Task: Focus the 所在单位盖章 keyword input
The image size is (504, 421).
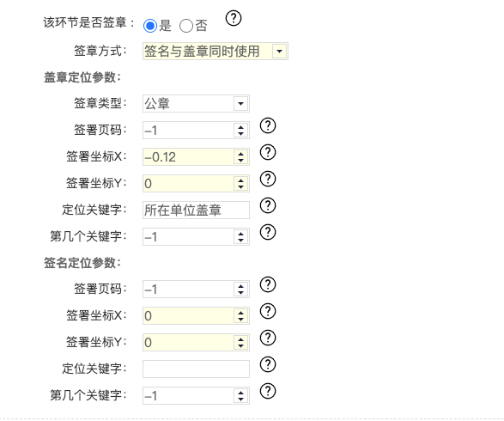Action: click(x=196, y=210)
